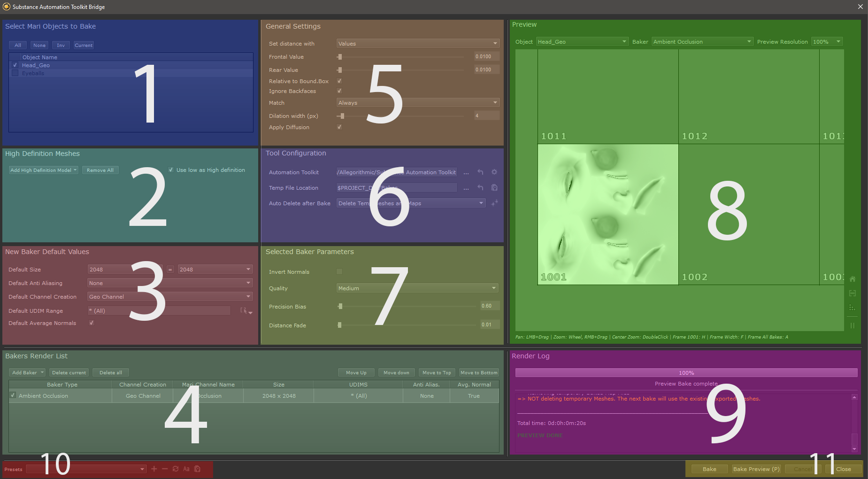Screen dimensions: 868x479
Task: Click the sparkle icon next to Auto Delete
Action: point(494,203)
